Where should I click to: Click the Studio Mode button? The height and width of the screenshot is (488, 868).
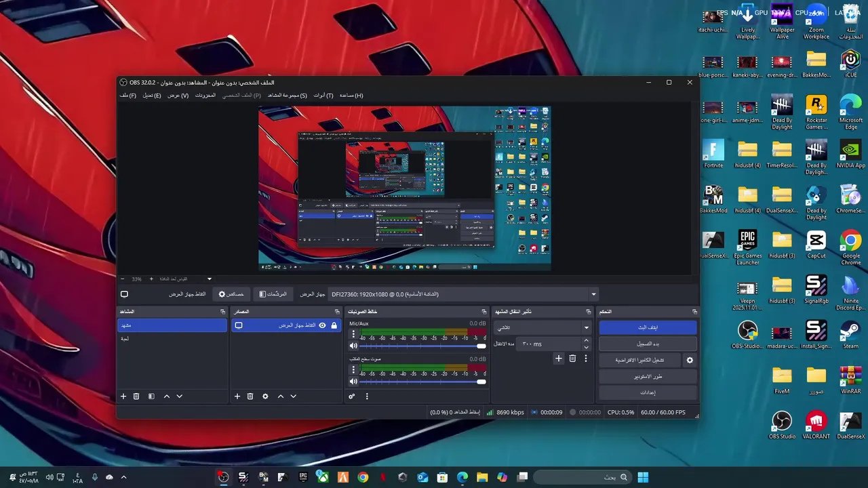648,376
